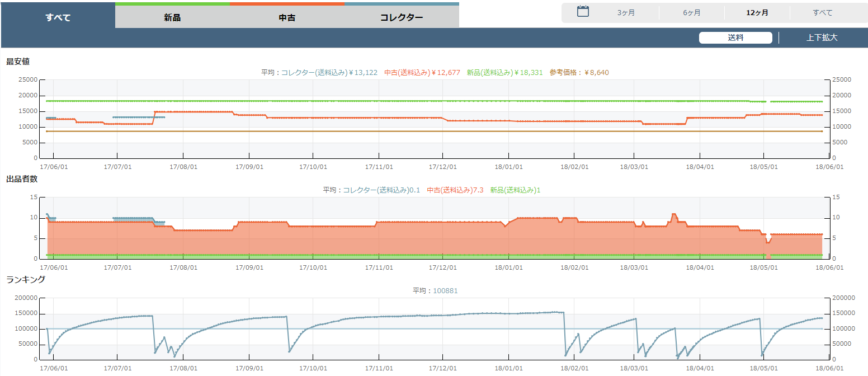Screen dimensions: 868x376
Task: Open the 新品 tab
Action: [172, 17]
